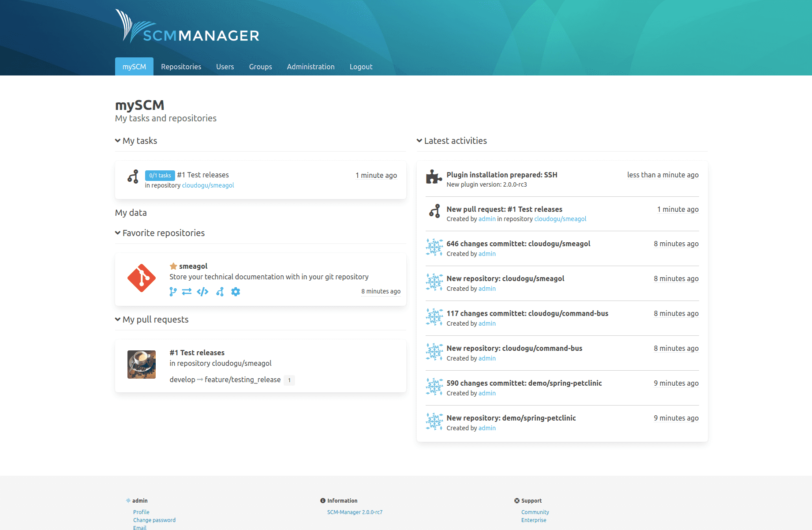This screenshot has height=530, width=812.
Task: Click the 0/1 tasks badge on Test releases
Action: [159, 175]
